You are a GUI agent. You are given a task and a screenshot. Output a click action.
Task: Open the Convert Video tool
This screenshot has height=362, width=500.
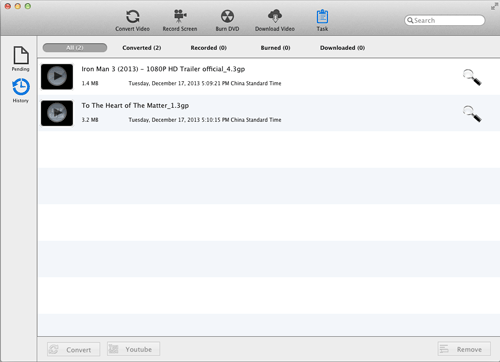coord(132,20)
